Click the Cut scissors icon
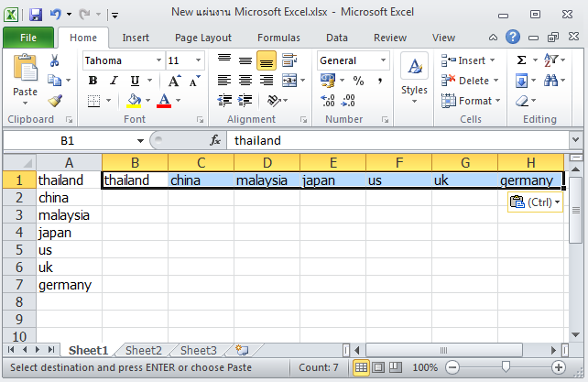The height and width of the screenshot is (382, 588). tap(55, 60)
